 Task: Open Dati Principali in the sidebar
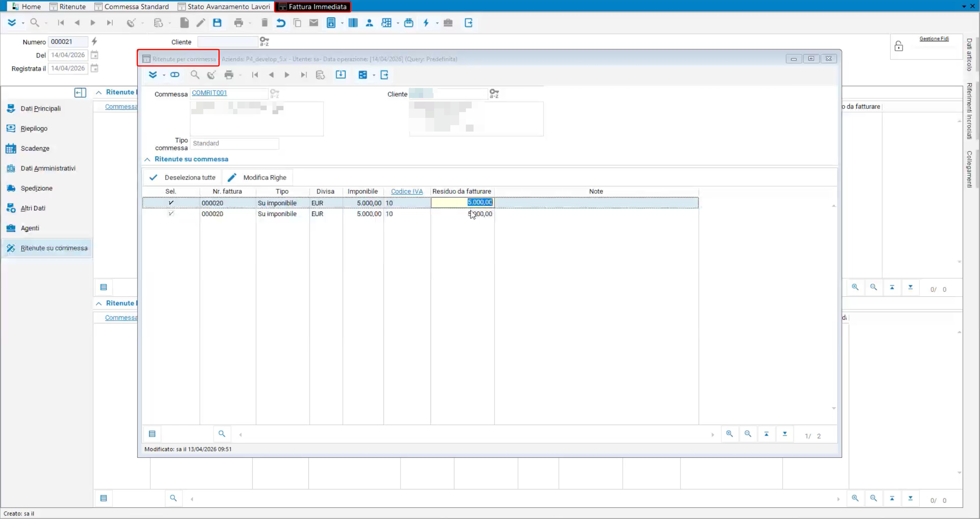point(41,108)
